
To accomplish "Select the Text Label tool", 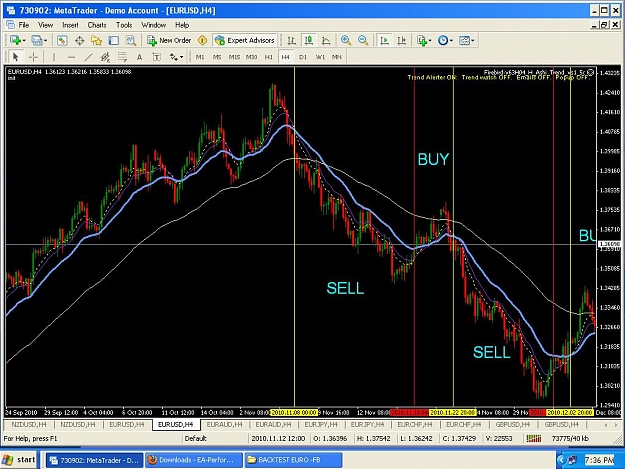I will [157, 57].
